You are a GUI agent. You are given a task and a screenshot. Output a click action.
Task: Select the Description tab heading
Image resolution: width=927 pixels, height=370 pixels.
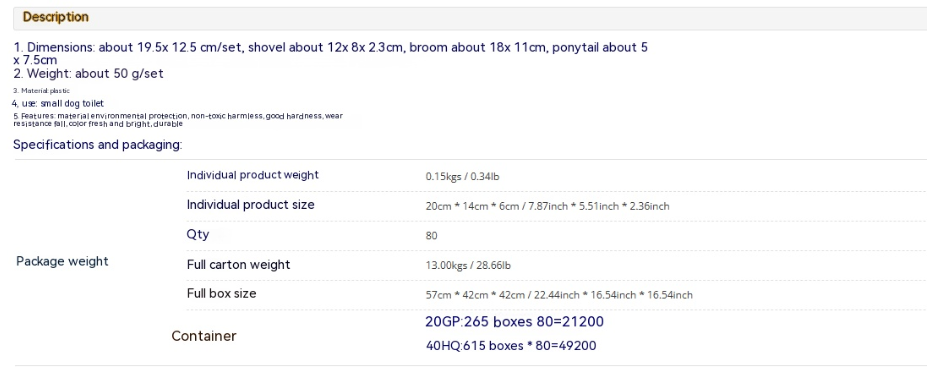56,17
